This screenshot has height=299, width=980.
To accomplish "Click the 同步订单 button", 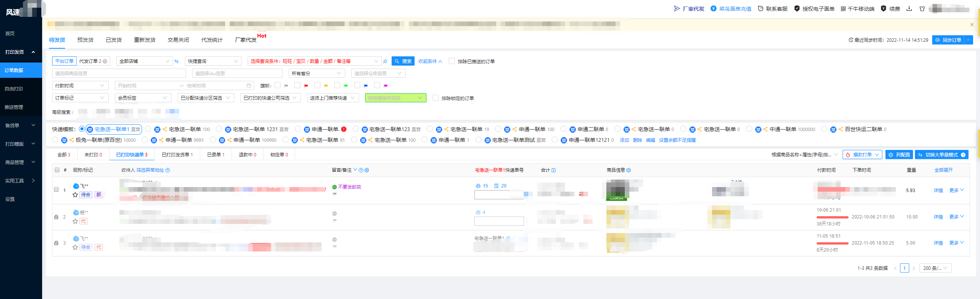I will [948, 40].
